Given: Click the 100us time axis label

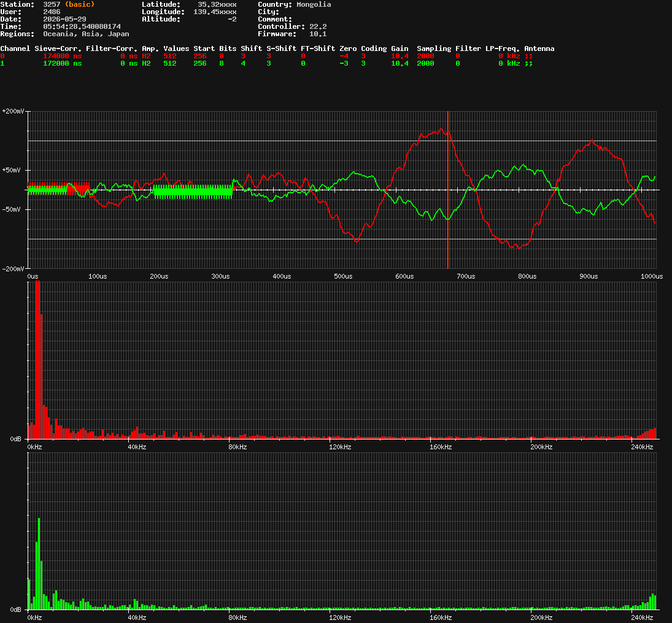Looking at the screenshot, I should [x=98, y=276].
